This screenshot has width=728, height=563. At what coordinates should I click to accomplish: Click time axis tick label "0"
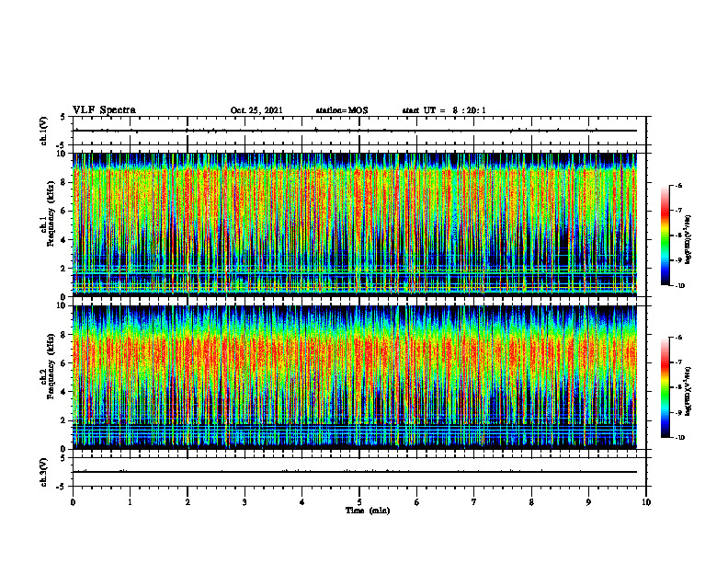click(x=73, y=502)
